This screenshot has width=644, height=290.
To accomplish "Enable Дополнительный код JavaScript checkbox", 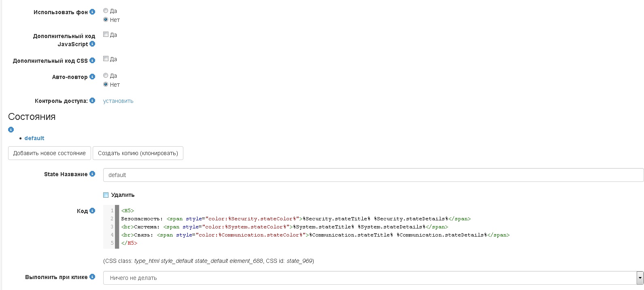I will [106, 34].
